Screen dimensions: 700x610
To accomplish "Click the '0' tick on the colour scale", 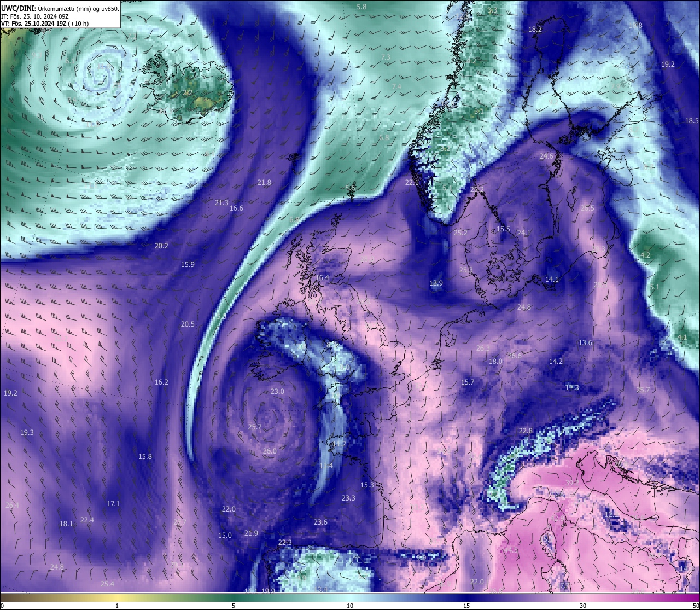I will coord(2,606).
